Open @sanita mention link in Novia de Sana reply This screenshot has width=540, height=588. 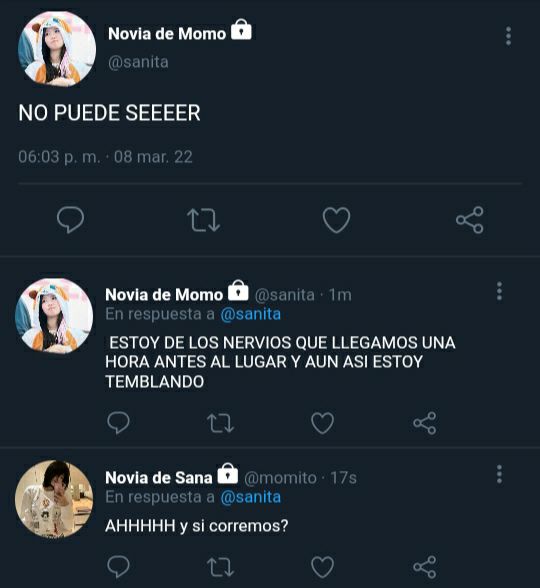click(250, 497)
